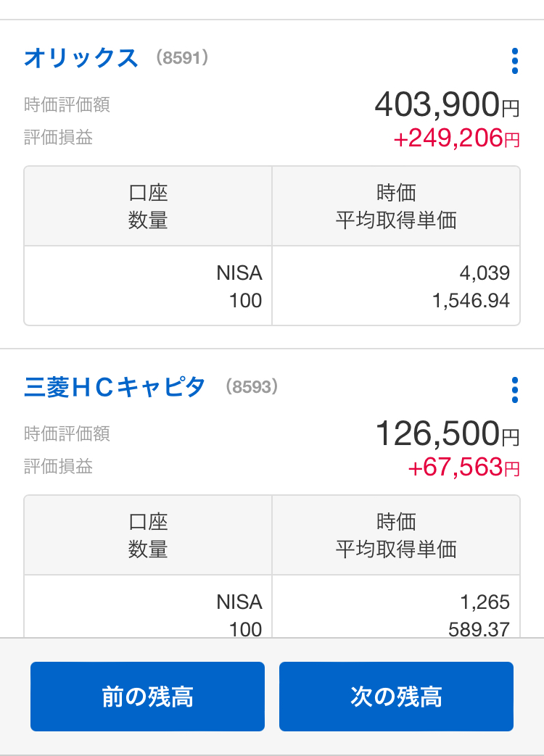544x756 pixels.
Task: Click 時価 平均取得単価 header in オリックス table
Action: 396,207
